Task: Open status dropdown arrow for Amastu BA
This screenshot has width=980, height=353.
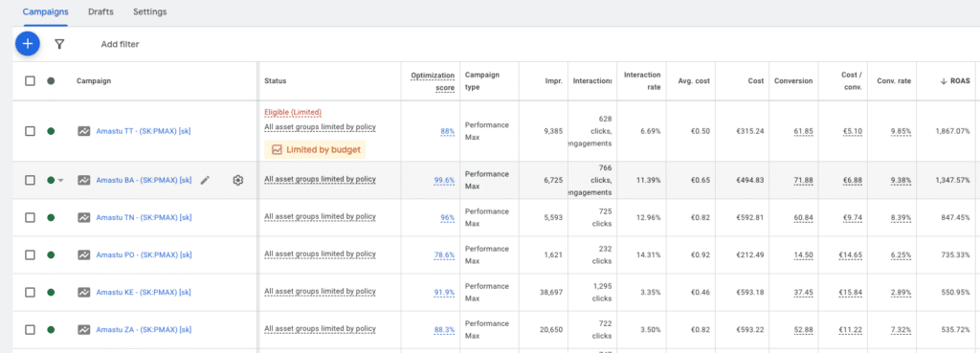Action: click(x=60, y=181)
